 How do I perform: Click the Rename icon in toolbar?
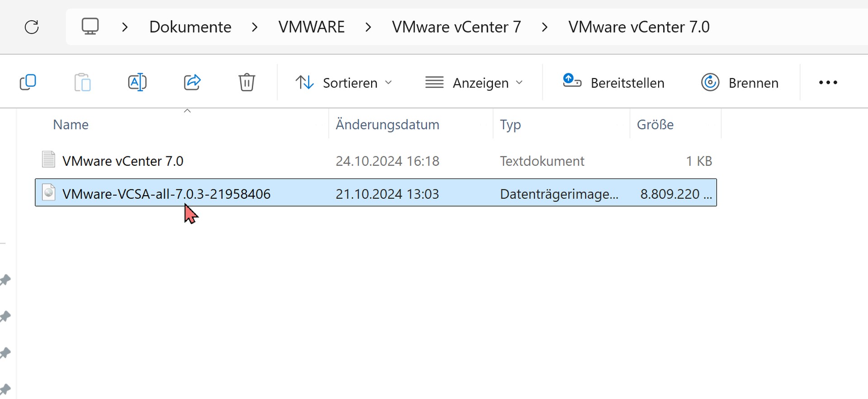pyautogui.click(x=137, y=82)
